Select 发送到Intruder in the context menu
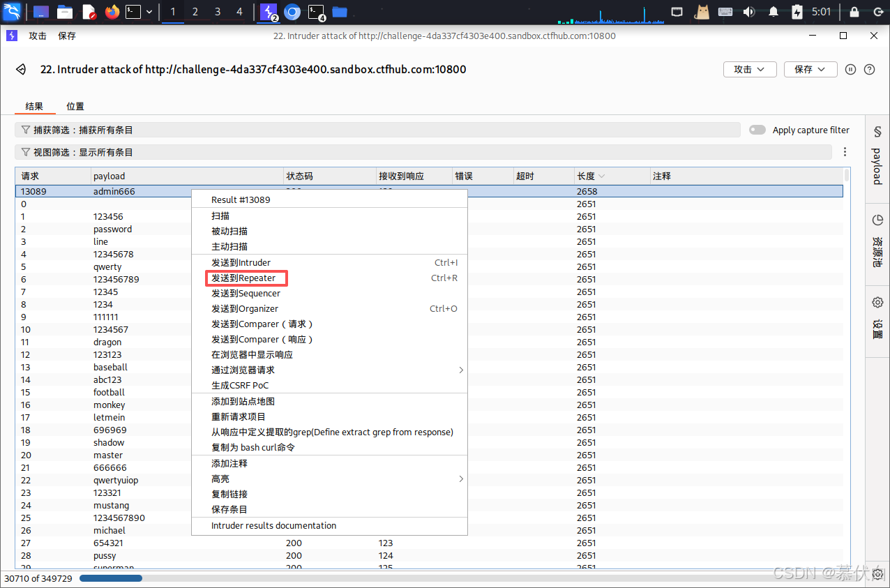 click(329, 262)
